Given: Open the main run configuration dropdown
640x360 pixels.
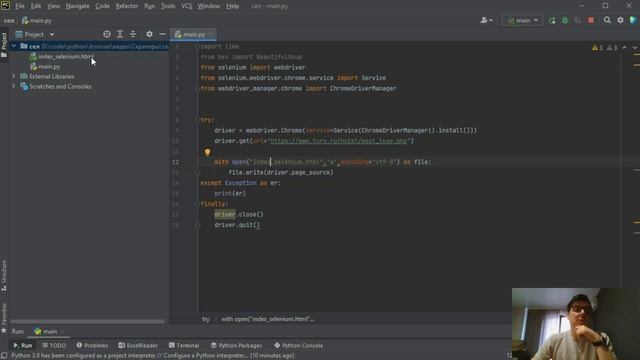Looking at the screenshot, I should coord(523,20).
